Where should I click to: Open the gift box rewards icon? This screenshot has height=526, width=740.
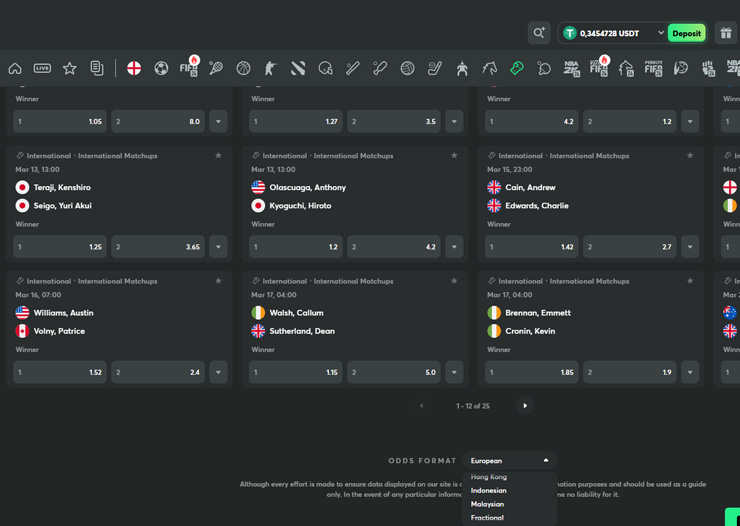[726, 33]
